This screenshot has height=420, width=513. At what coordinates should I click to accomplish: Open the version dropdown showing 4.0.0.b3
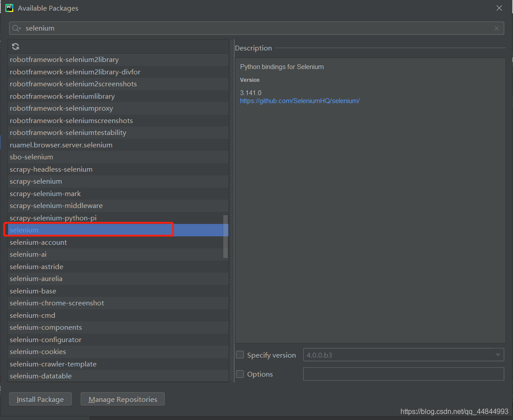[x=404, y=355]
